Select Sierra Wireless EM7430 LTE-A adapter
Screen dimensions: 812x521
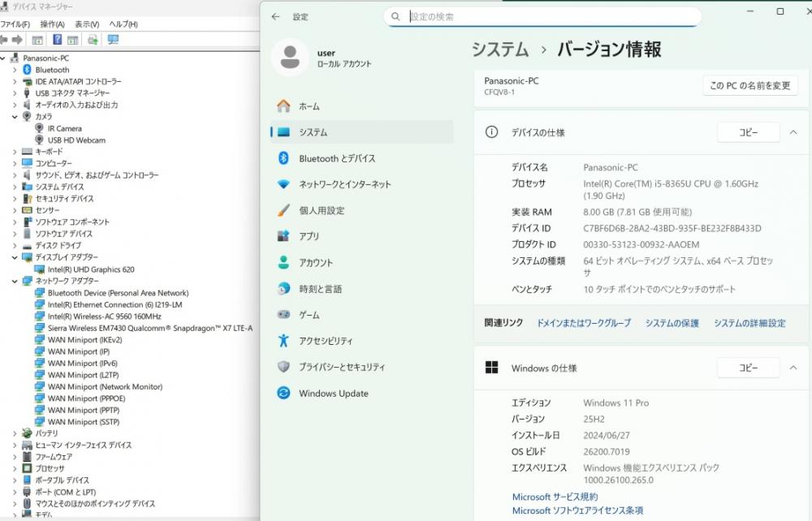point(150,328)
